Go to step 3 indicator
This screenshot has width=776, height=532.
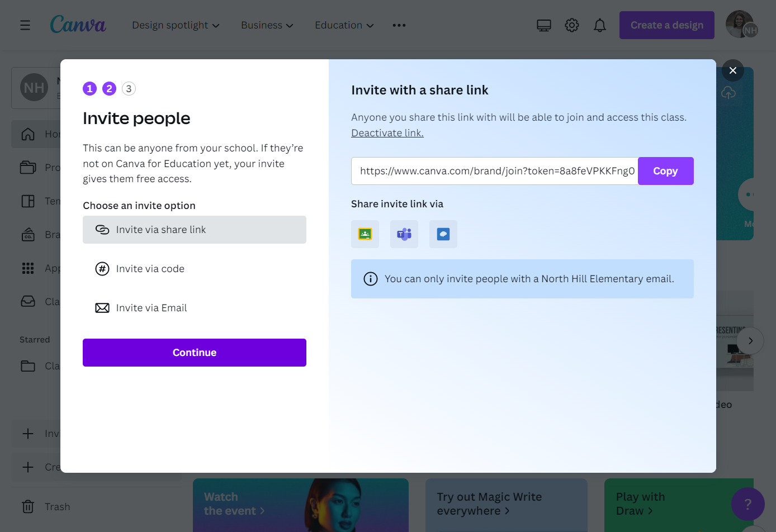click(x=129, y=88)
